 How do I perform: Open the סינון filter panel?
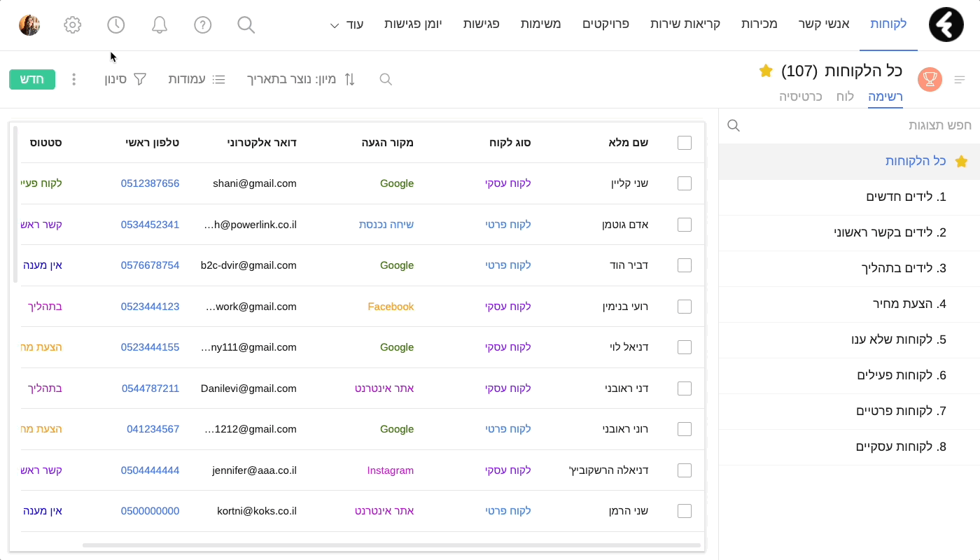[x=126, y=79]
